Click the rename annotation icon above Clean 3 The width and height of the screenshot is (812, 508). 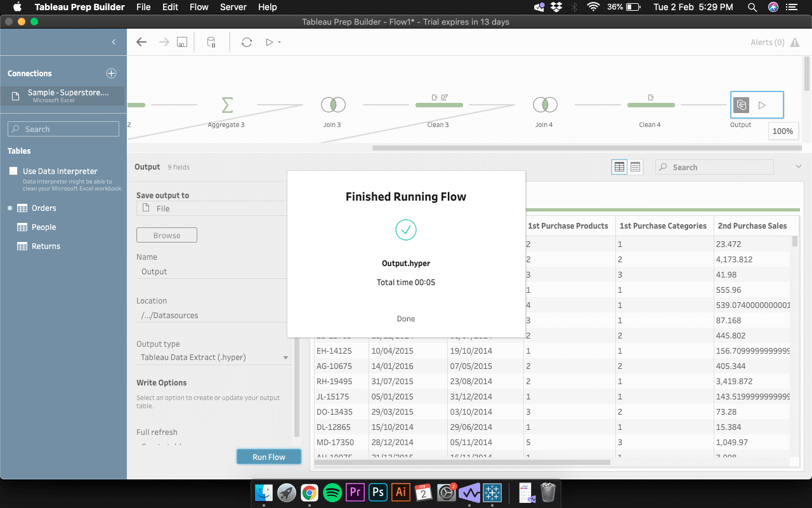pyautogui.click(x=445, y=97)
